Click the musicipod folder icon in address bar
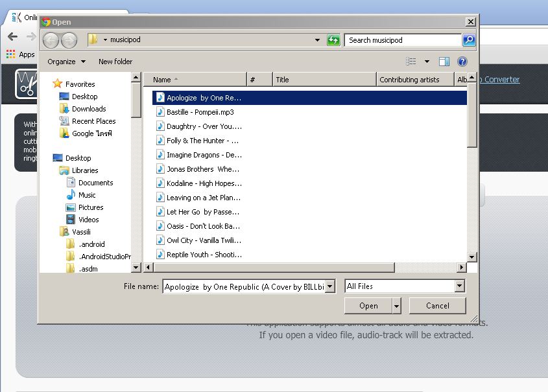The image size is (548, 392). click(93, 40)
